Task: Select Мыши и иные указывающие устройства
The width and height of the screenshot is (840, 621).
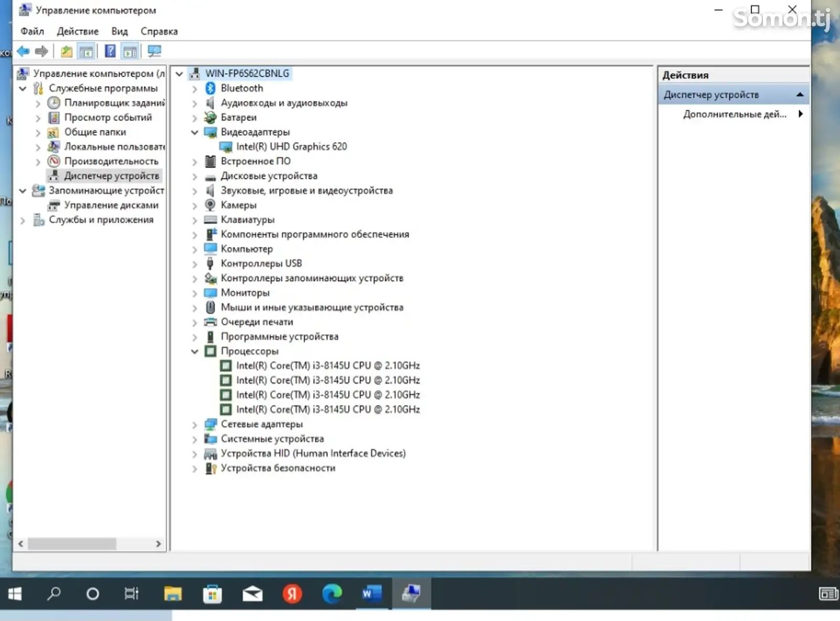Action: [x=312, y=307]
